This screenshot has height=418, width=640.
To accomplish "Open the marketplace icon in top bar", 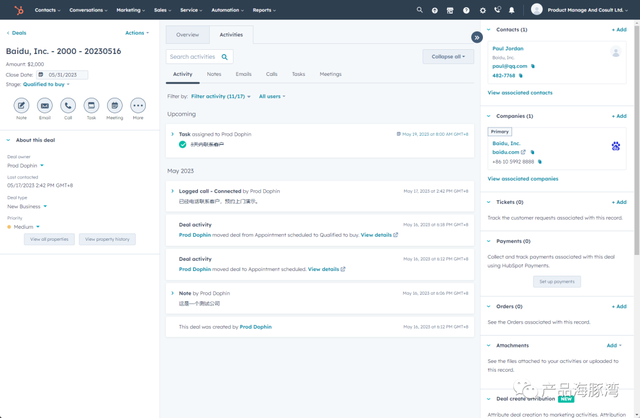I will click(x=450, y=10).
